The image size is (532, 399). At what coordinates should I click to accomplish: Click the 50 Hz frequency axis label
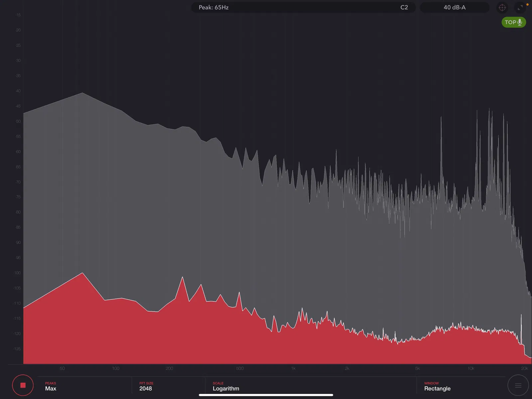point(62,368)
